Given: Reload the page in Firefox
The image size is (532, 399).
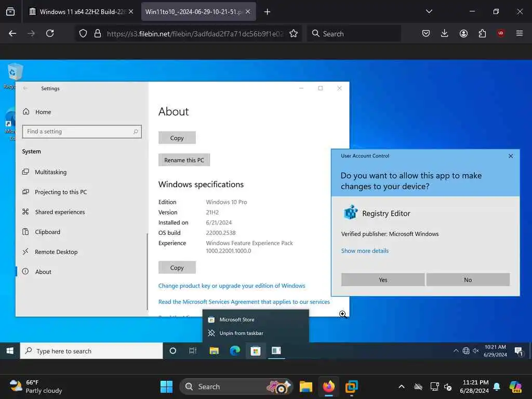Looking at the screenshot, I should point(50,33).
